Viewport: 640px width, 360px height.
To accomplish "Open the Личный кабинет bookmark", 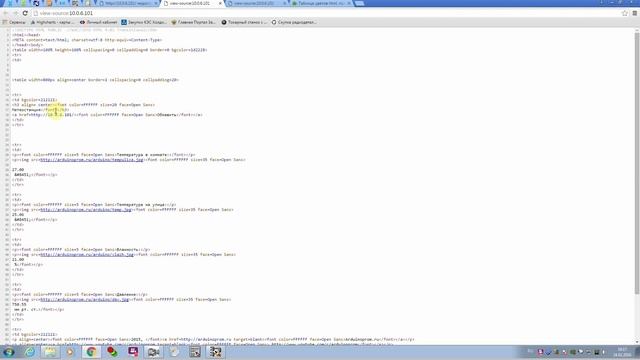I will [98, 22].
